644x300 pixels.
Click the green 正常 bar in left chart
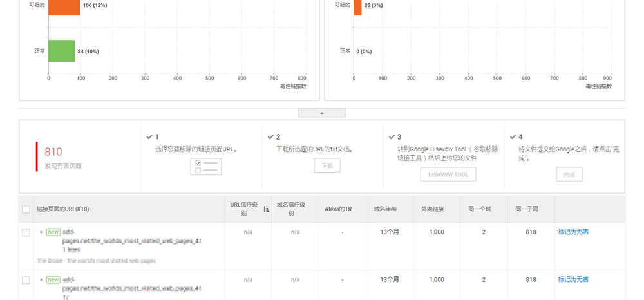(x=62, y=51)
